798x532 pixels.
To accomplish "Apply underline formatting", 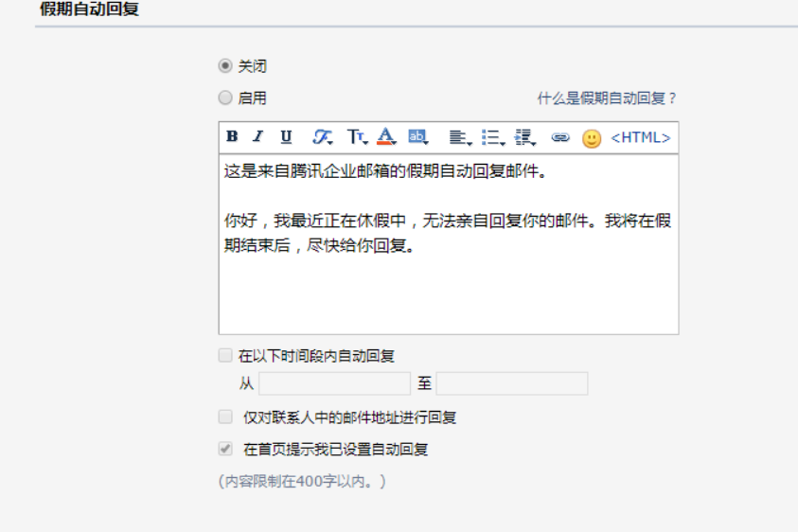I will [x=286, y=137].
